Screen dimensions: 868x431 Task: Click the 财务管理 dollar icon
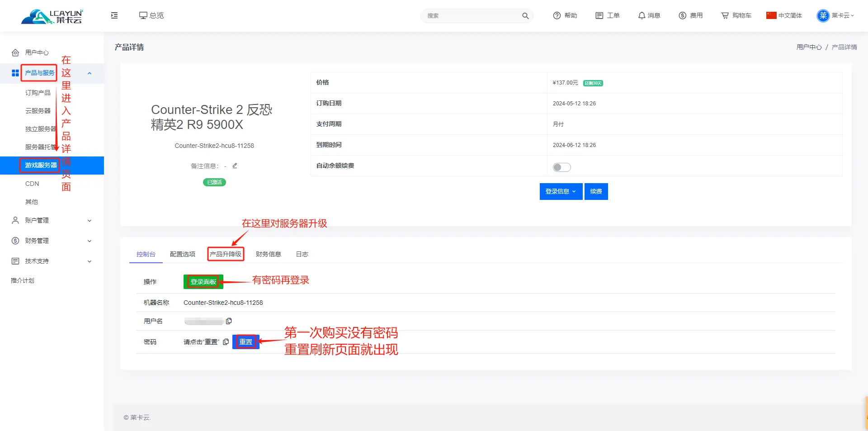[x=15, y=241]
